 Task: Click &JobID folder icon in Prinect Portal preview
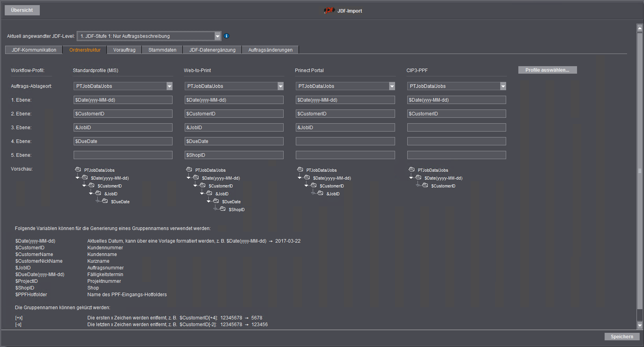click(320, 193)
